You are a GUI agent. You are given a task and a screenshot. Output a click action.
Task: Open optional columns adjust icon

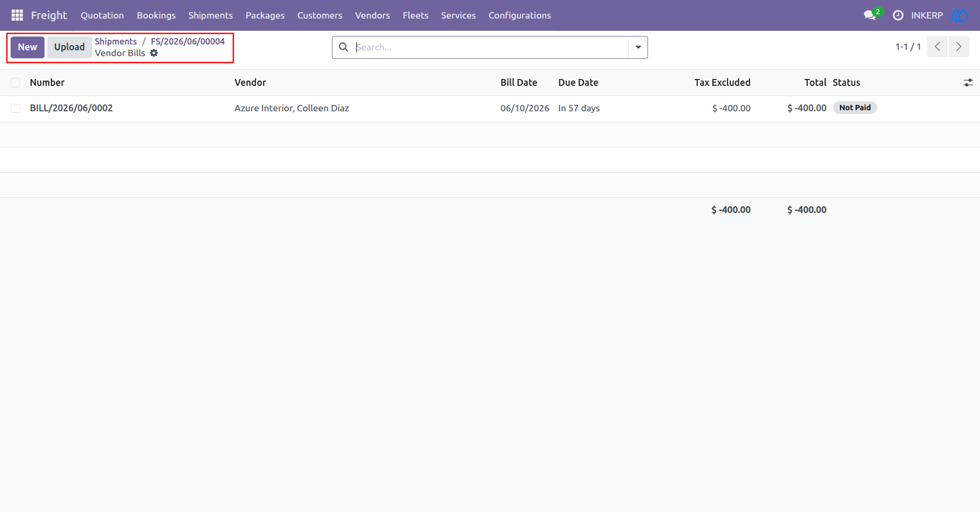pos(968,83)
